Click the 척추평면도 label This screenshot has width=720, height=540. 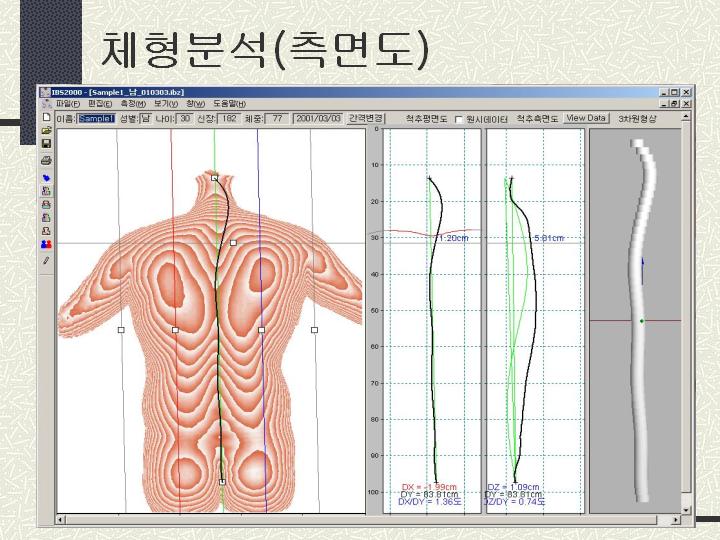[426, 119]
